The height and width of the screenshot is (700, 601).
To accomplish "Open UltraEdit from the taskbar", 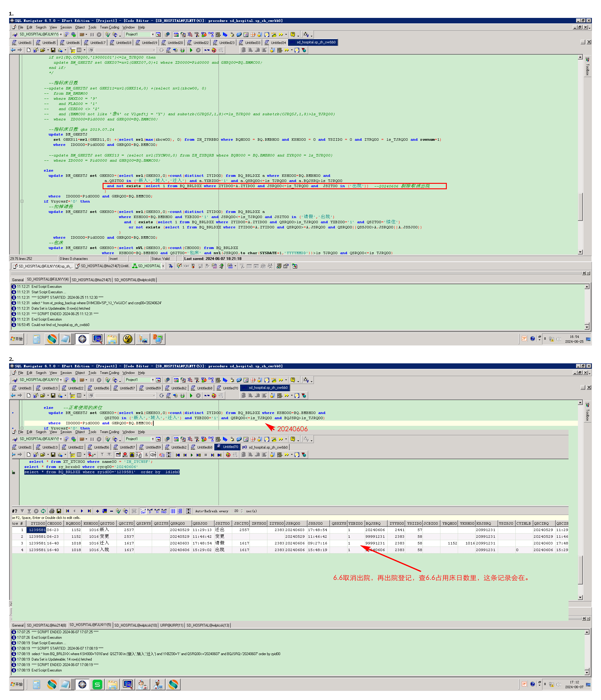I will [127, 339].
